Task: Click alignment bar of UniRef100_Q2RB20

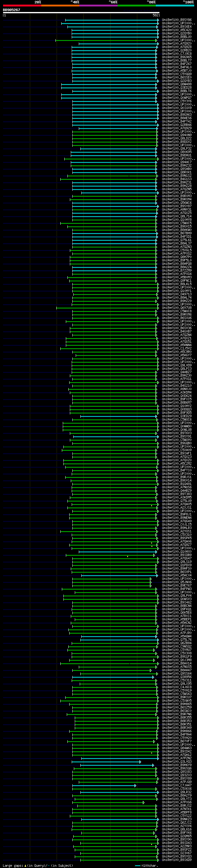Action: coord(115,50)
